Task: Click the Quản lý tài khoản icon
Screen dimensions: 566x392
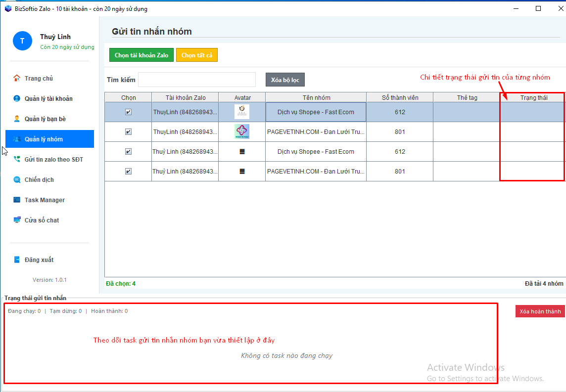Action: tap(17, 98)
